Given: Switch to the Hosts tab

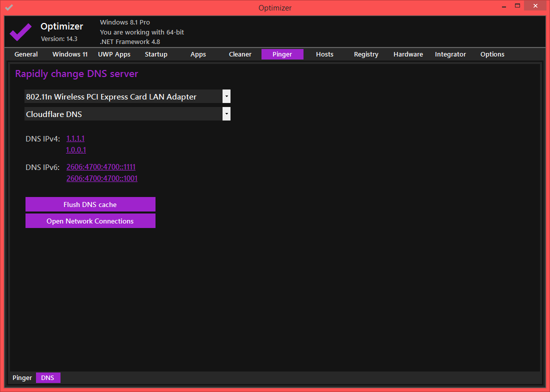Looking at the screenshot, I should pyautogui.click(x=324, y=54).
